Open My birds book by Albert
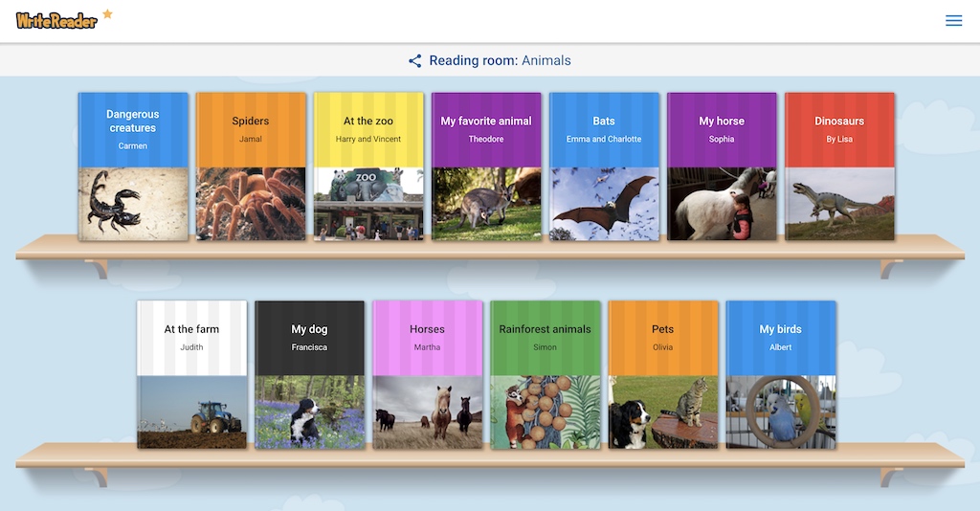The height and width of the screenshot is (511, 980). 781,375
